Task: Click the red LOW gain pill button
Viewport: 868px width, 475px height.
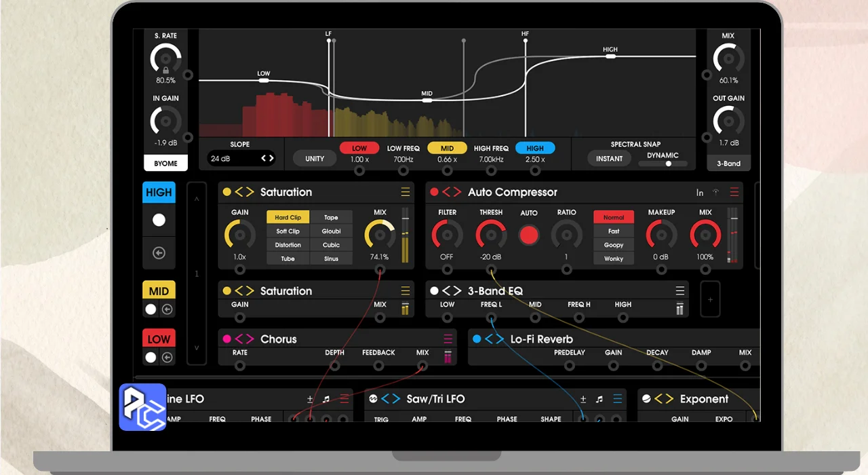Action: 359,148
